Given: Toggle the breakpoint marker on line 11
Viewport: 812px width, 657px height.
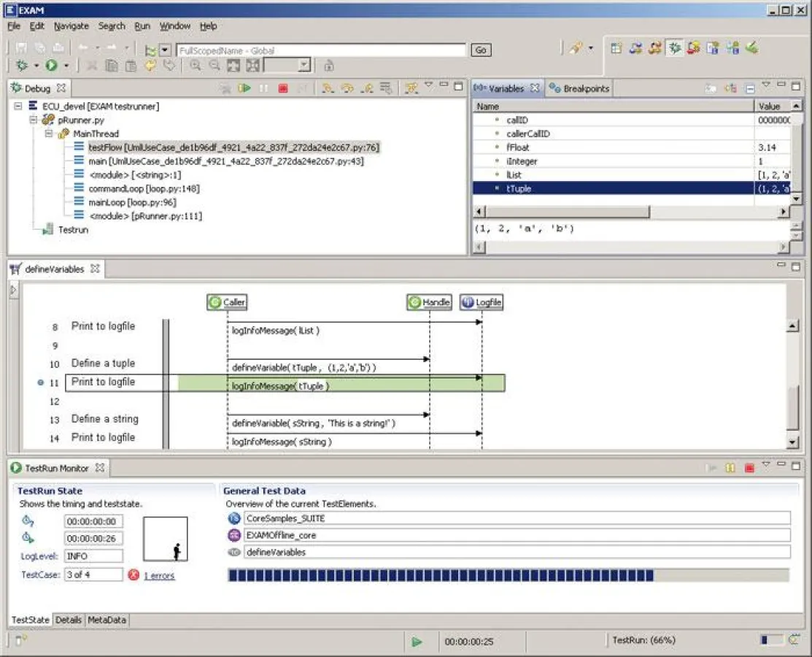Looking at the screenshot, I should coord(42,383).
